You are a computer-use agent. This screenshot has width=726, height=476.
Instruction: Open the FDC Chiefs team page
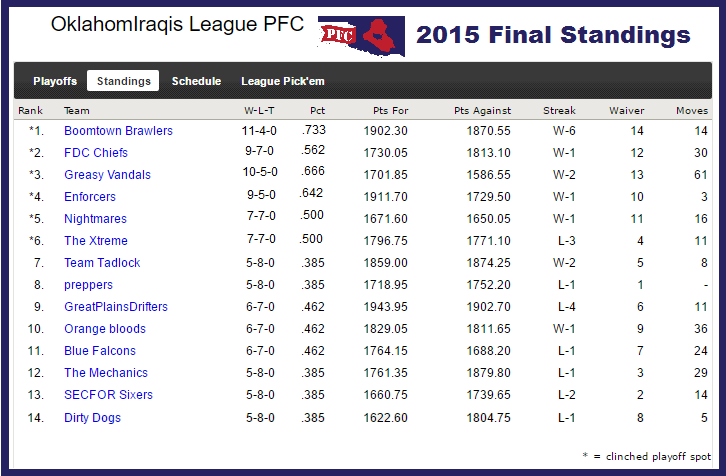(96, 153)
